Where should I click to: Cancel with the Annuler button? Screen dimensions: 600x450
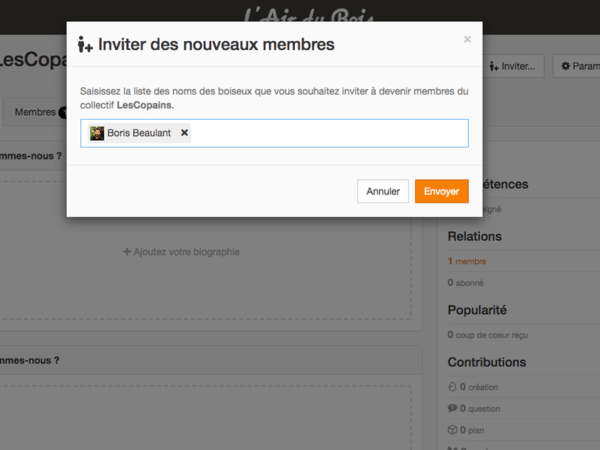tap(383, 191)
